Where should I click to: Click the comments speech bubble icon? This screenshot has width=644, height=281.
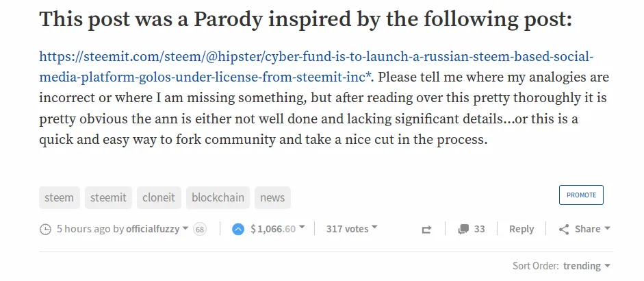coord(463,229)
